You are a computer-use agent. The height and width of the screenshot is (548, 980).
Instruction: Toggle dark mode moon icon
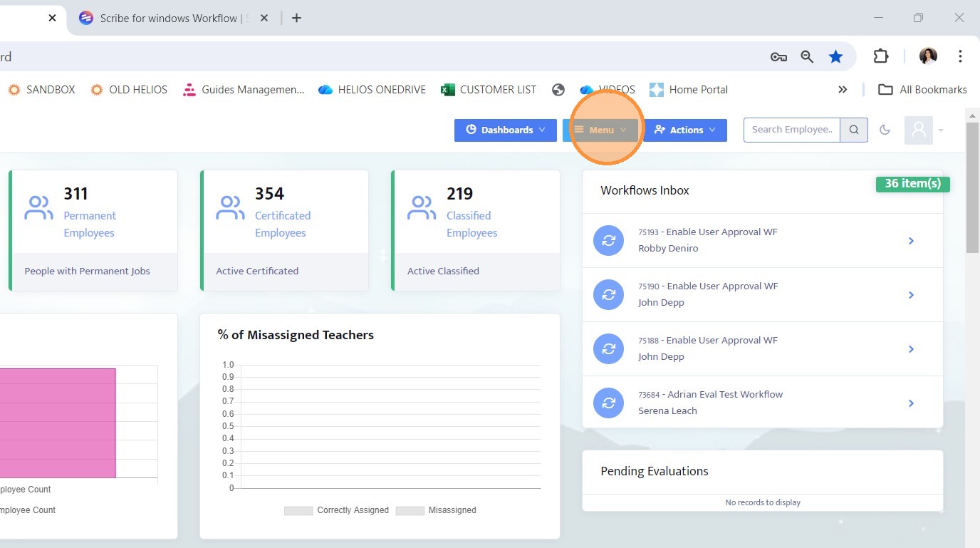coord(885,130)
